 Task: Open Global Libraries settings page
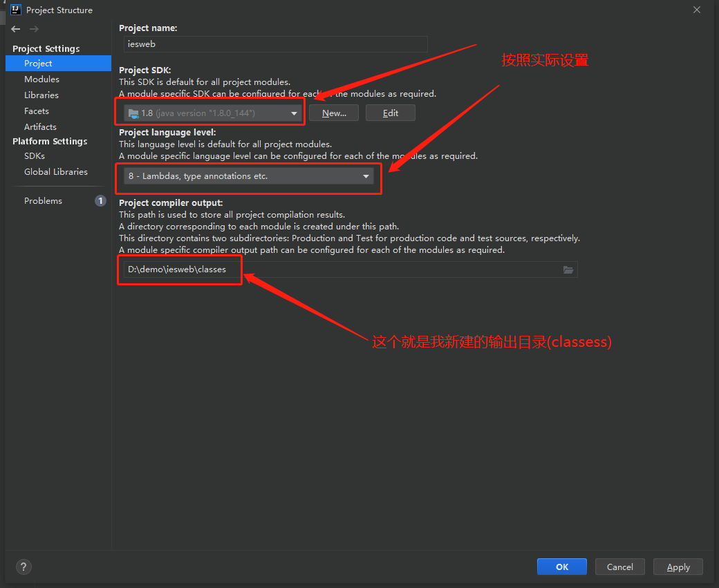[56, 171]
